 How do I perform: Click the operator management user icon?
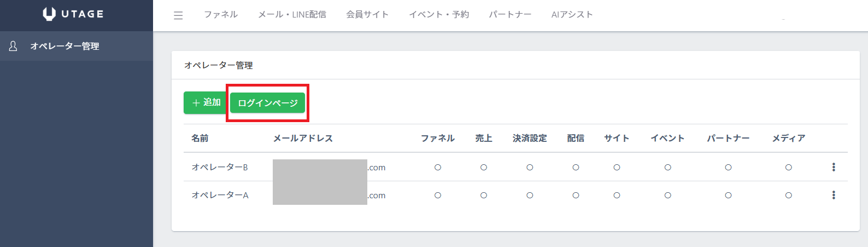[x=13, y=46]
